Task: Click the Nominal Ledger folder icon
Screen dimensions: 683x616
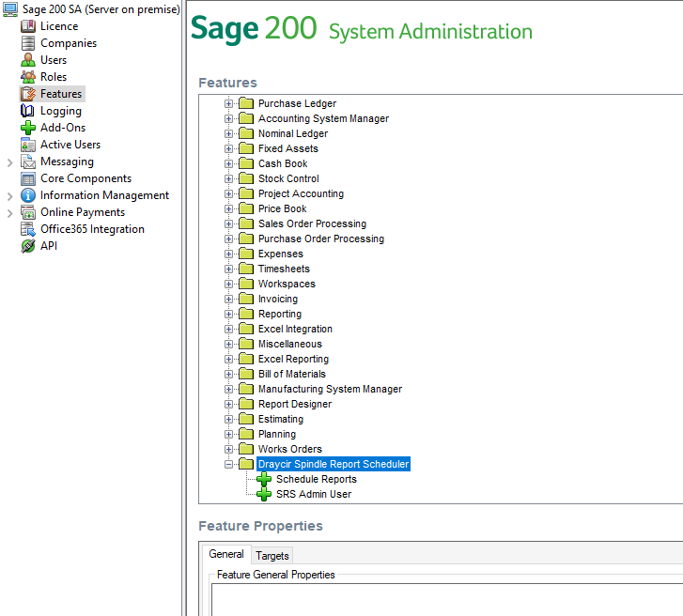Action: point(246,133)
